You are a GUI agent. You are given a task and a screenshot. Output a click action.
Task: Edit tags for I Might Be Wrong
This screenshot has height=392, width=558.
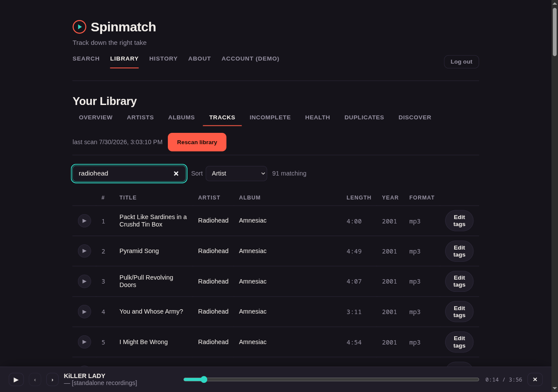[459, 342]
